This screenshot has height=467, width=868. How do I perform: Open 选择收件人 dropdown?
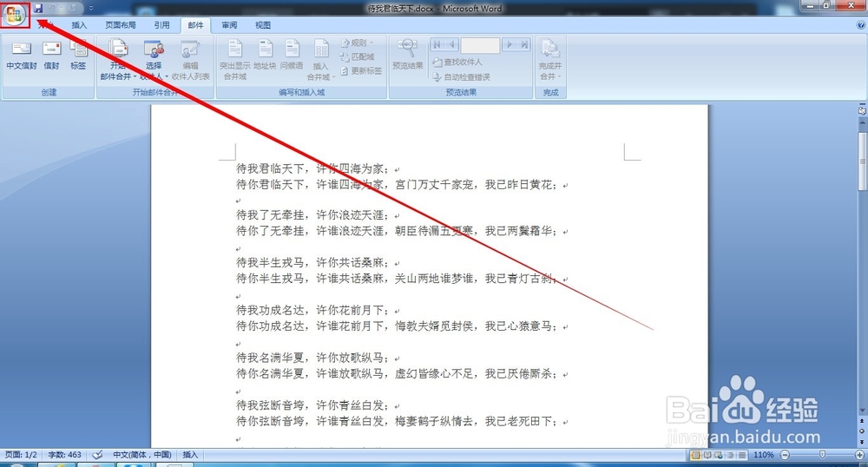pyautogui.click(x=154, y=60)
